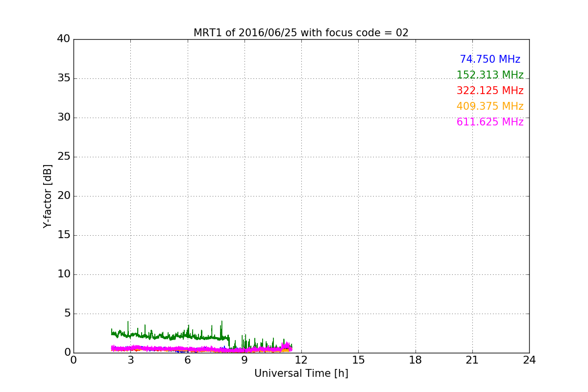Click the y-axis tick label 35
588x392 pixels.
pos(63,78)
